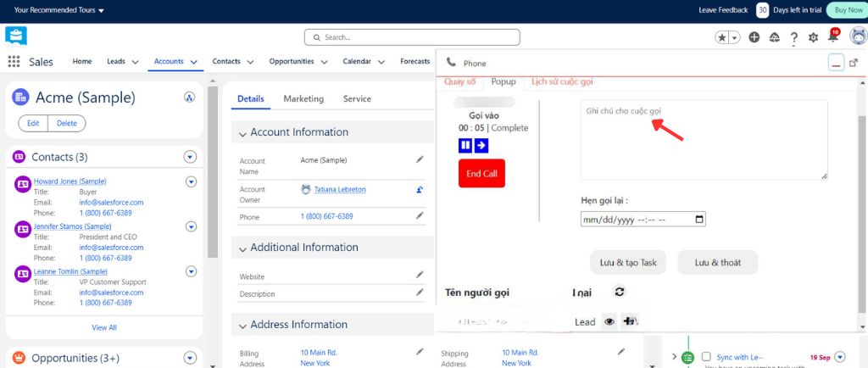Open Howard Jones (Sample) contact link
Screen dimensions: 868x368
pos(70,181)
